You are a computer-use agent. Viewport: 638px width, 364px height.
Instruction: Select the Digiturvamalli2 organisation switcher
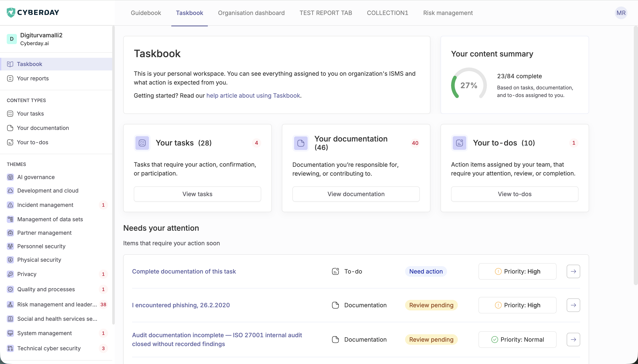pyautogui.click(x=56, y=39)
